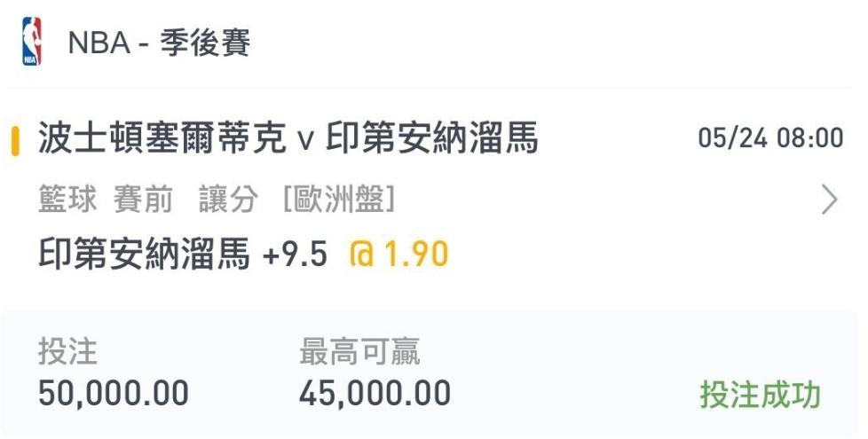Click the 波士頓塞爾蒂克 team name
Viewport: 868px width, 439px height.
coord(162,137)
